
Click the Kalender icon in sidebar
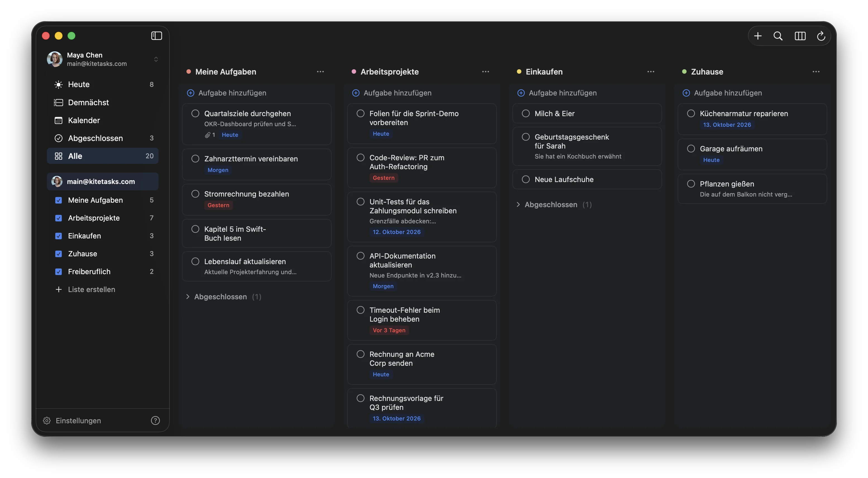59,120
